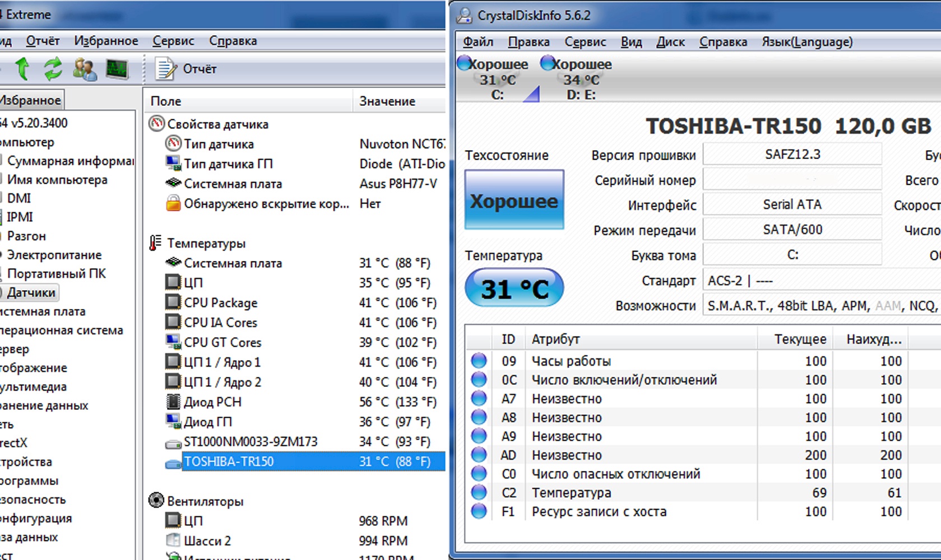The image size is (941, 560).
Task: Select IPMI in the tree
Action: pyautogui.click(x=20, y=217)
